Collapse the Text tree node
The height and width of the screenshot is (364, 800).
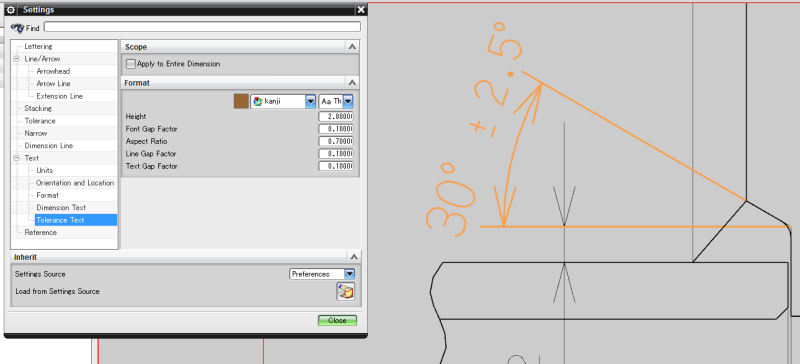pyautogui.click(x=17, y=158)
